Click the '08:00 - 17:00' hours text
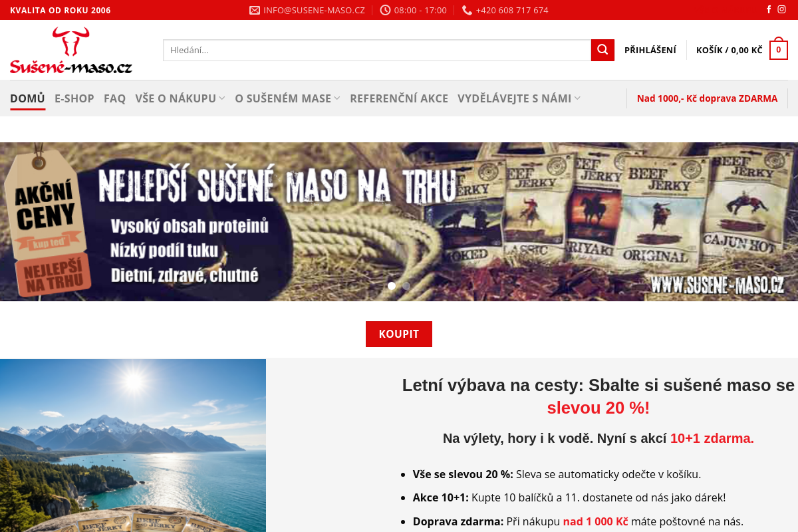 click(x=420, y=10)
